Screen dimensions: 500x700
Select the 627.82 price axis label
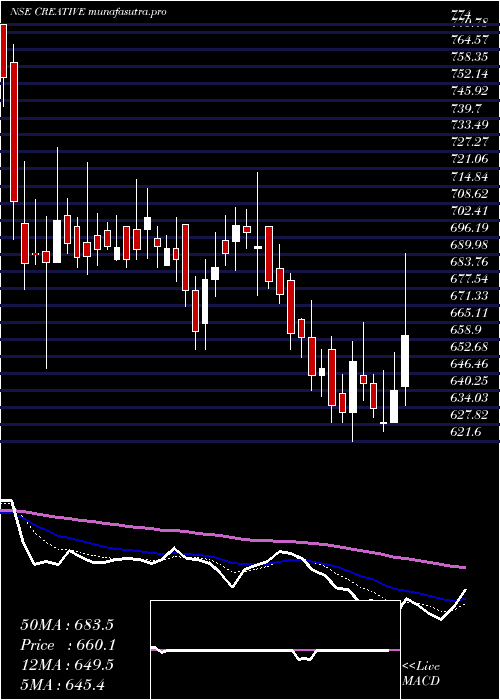(470, 415)
